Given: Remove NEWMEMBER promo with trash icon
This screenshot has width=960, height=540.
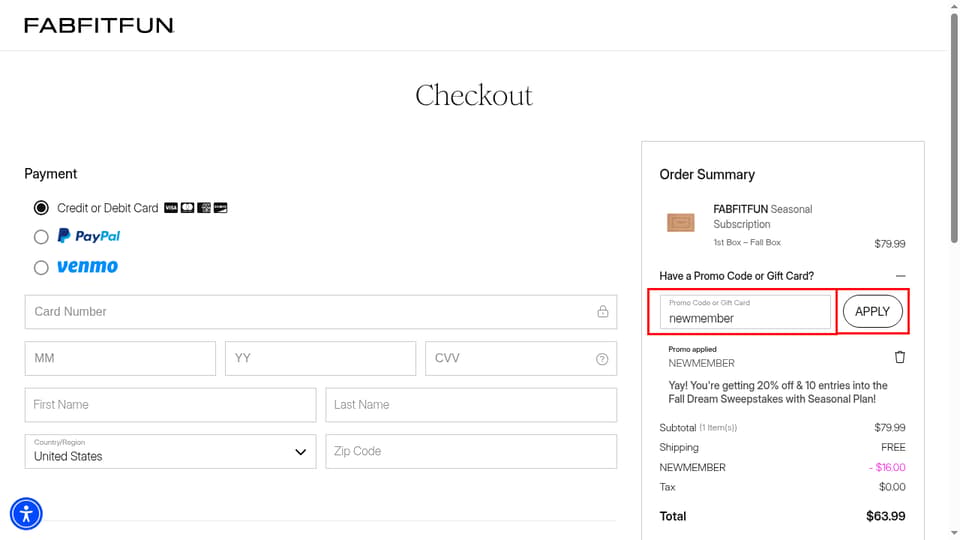Looking at the screenshot, I should (899, 357).
